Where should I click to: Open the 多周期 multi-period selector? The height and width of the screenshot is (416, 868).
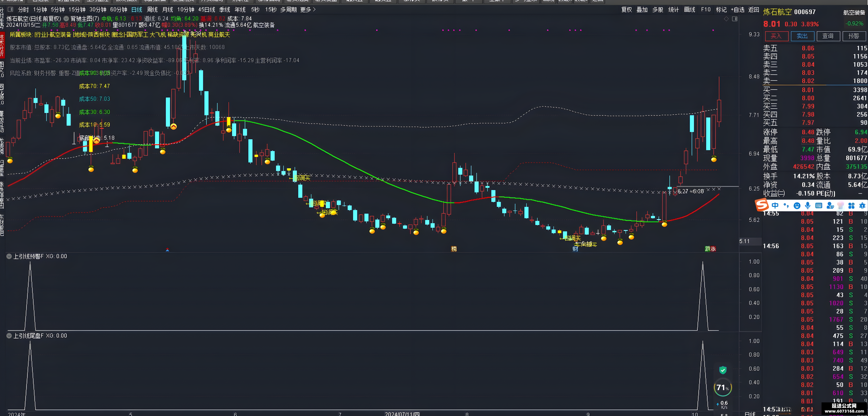tap(289, 10)
